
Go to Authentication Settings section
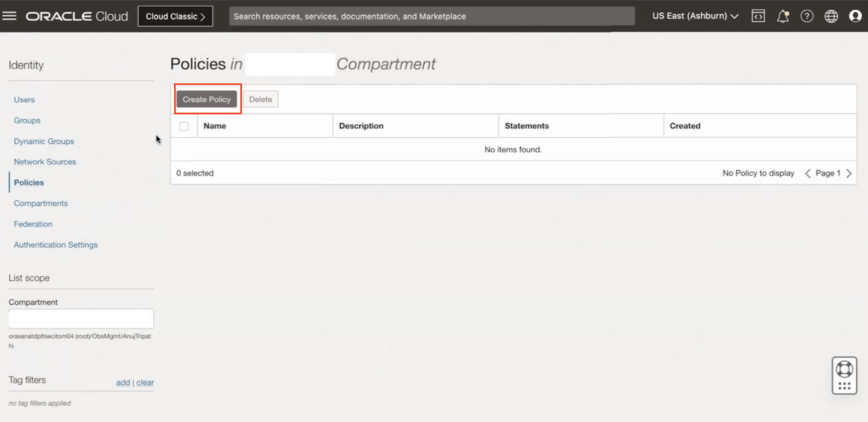(x=56, y=245)
